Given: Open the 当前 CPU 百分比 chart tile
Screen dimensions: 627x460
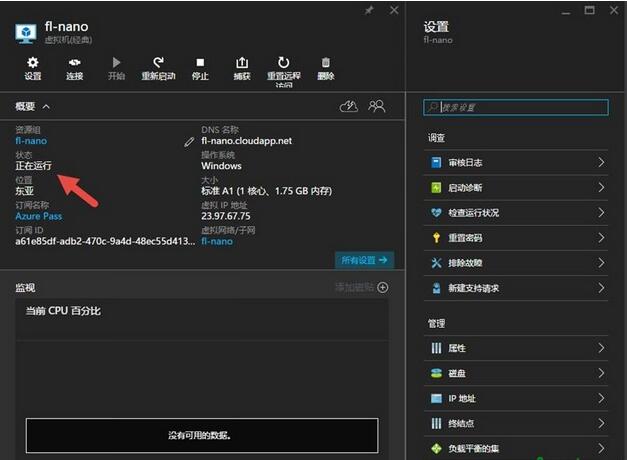Looking at the screenshot, I should pos(202,378).
